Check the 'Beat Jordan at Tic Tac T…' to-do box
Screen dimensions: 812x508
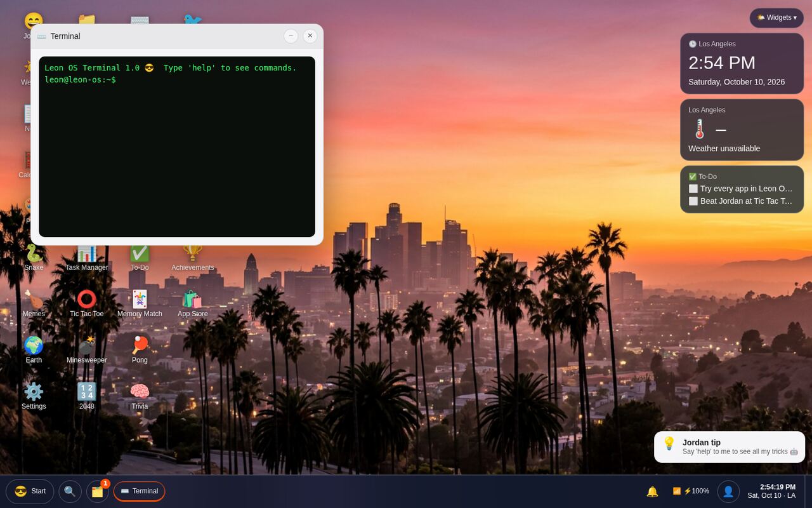click(693, 201)
